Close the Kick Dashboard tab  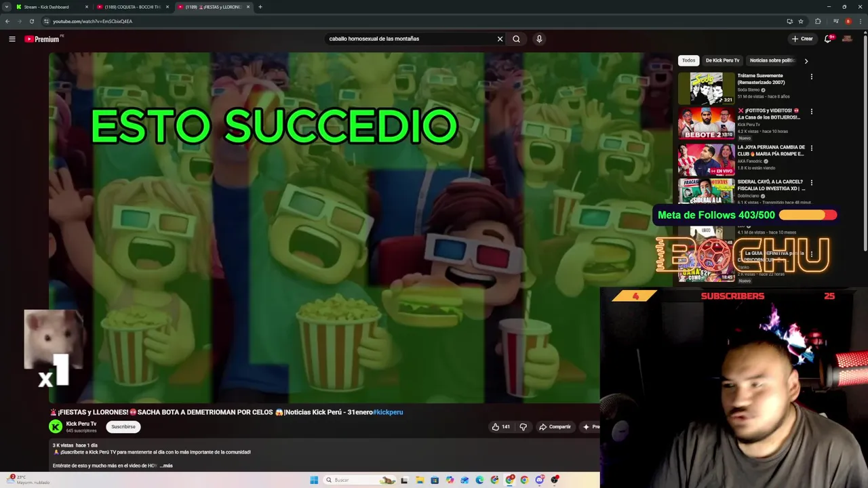87,7
